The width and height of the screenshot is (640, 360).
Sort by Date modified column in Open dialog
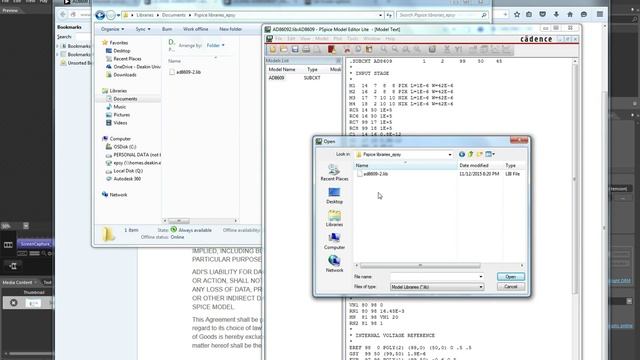[480, 165]
